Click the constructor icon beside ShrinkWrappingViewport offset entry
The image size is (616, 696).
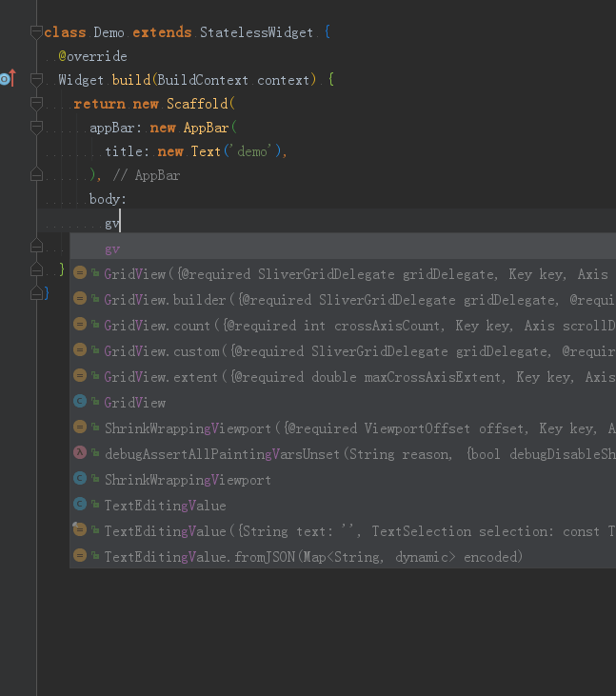(80, 428)
